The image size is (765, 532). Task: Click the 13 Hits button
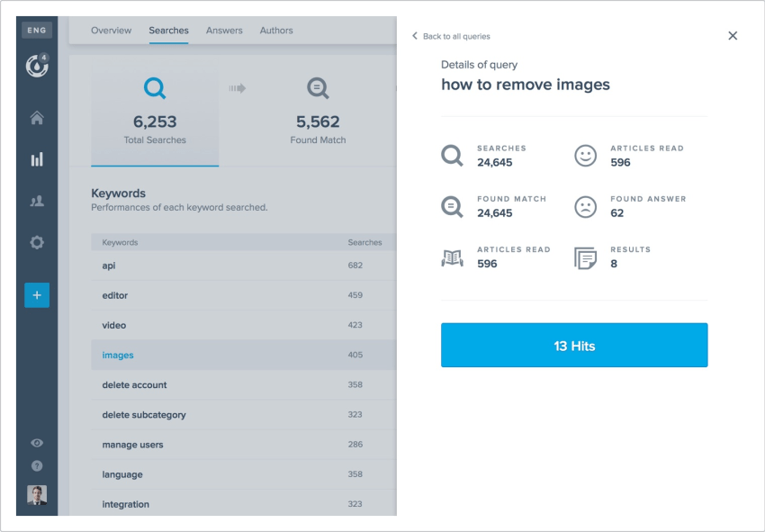[573, 345]
